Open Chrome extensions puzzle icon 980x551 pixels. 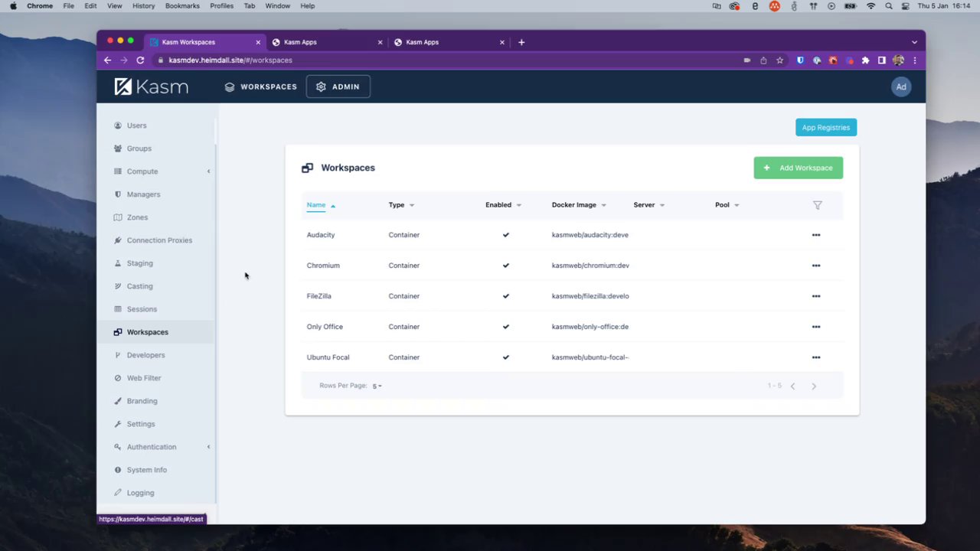[x=865, y=60]
